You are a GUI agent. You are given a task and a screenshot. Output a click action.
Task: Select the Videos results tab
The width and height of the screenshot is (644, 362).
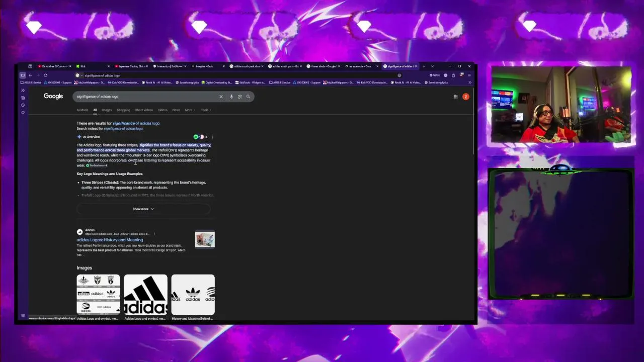163,110
